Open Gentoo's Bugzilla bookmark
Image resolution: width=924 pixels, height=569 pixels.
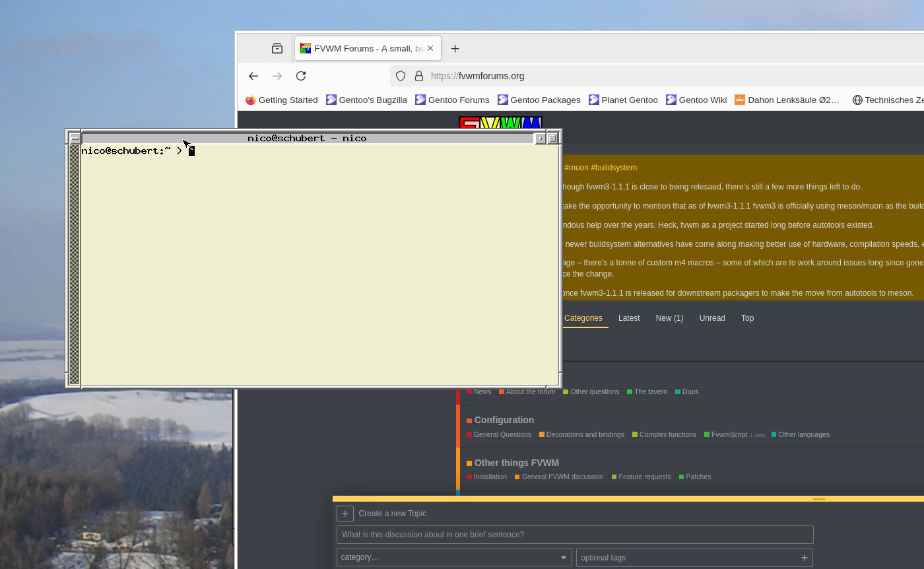[x=366, y=100]
